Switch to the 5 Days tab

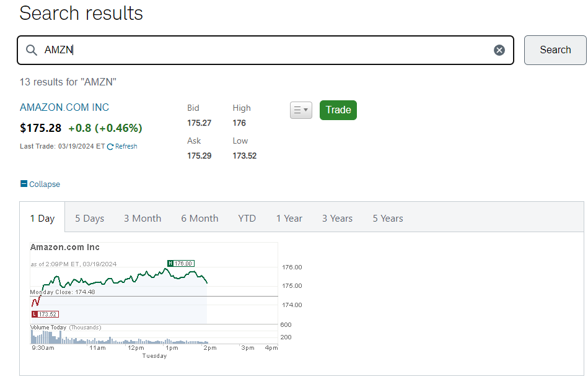[x=90, y=218]
